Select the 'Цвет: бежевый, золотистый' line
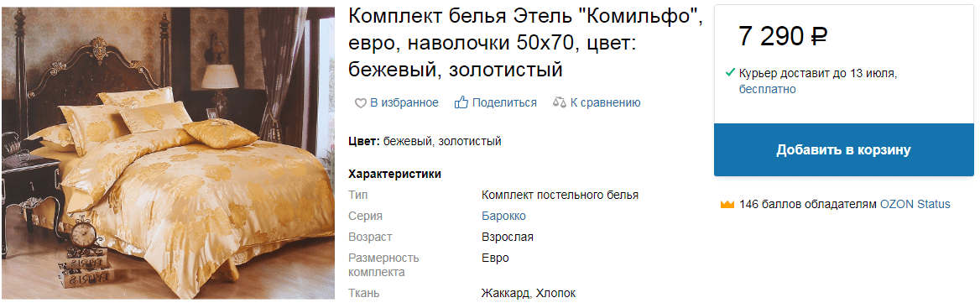 point(425,141)
